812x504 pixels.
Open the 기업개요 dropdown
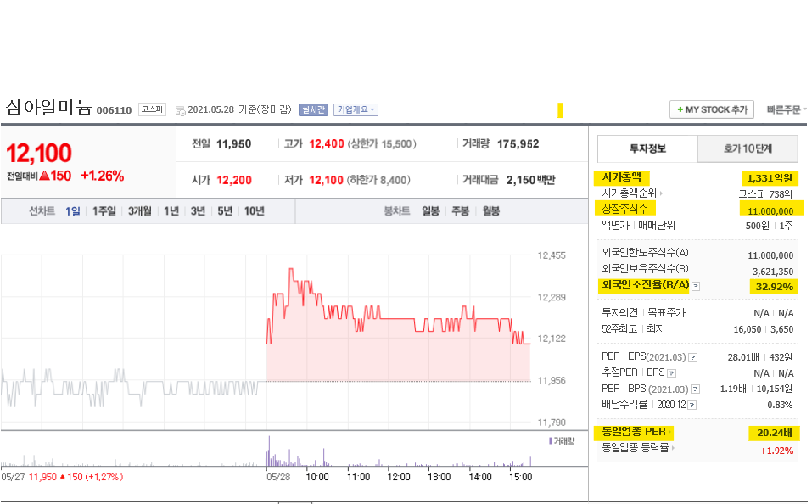click(x=356, y=109)
